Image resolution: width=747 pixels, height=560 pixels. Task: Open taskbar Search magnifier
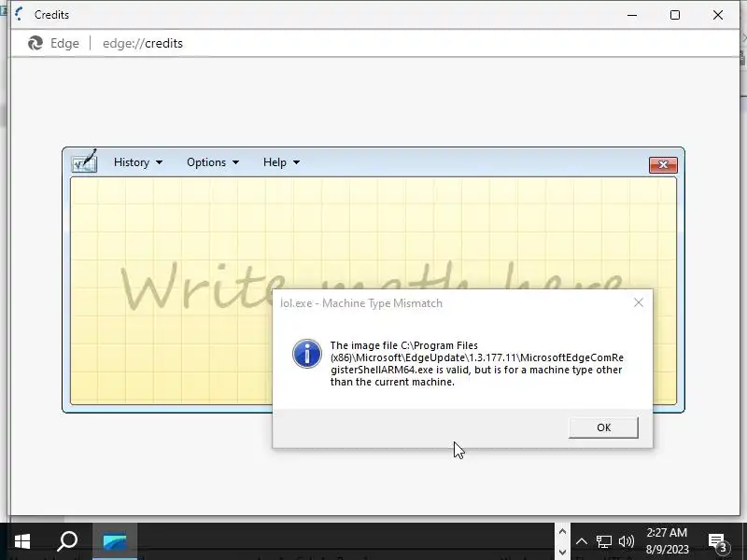[66, 541]
